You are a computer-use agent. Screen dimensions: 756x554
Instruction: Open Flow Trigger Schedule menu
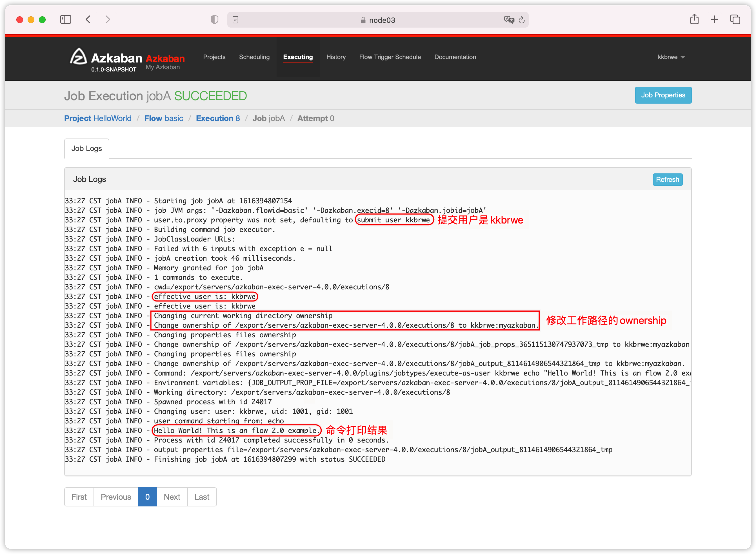point(390,57)
